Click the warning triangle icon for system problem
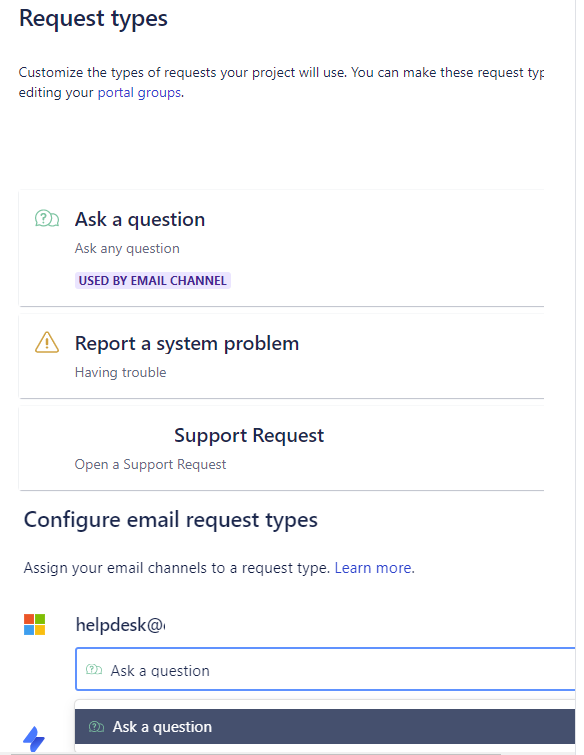The width and height of the screenshot is (584, 755). 47,342
